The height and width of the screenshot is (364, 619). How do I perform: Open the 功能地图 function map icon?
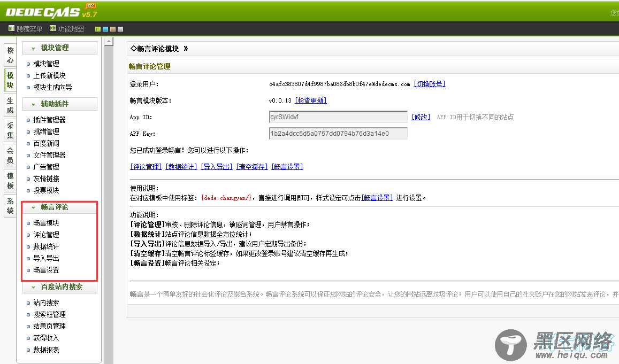coord(52,28)
